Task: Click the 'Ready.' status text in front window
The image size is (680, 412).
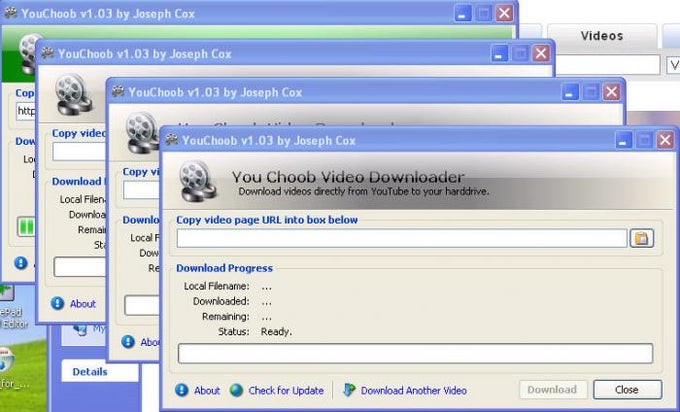Action: click(x=276, y=332)
